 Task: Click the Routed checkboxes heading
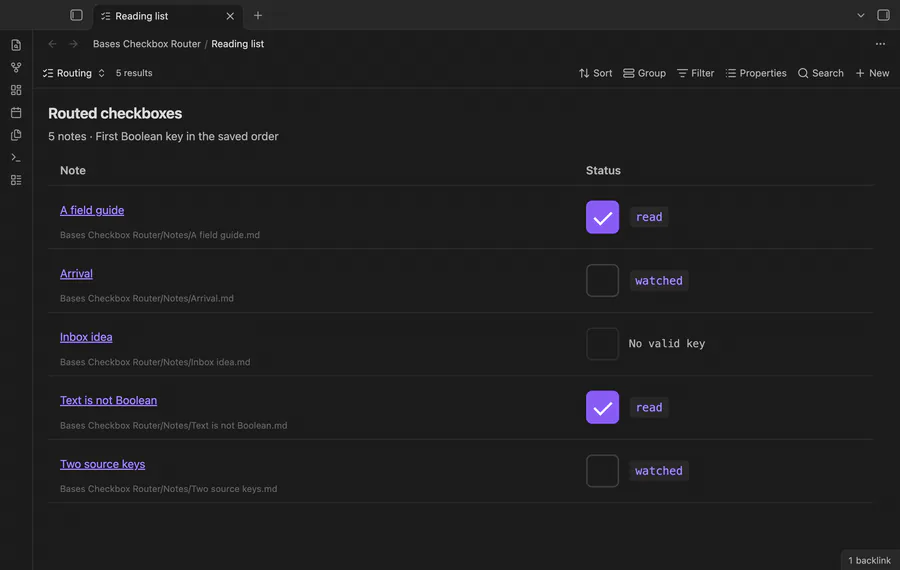point(115,113)
